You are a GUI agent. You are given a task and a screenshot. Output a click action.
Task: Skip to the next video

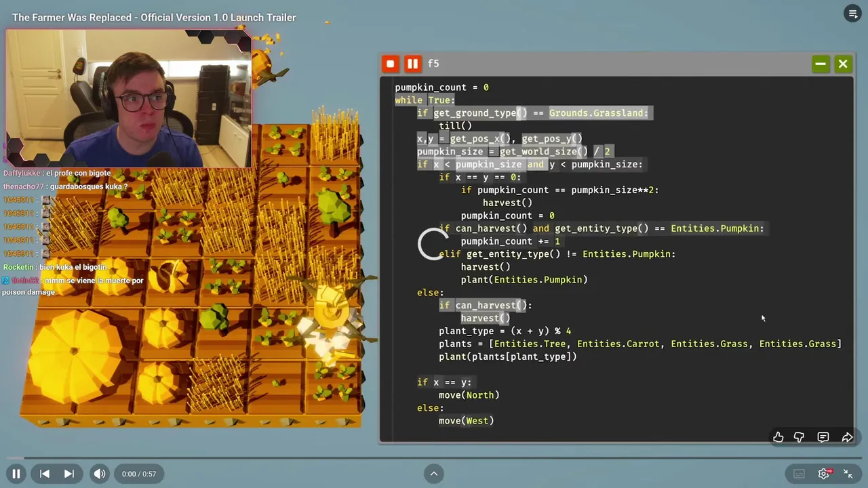pos(69,474)
